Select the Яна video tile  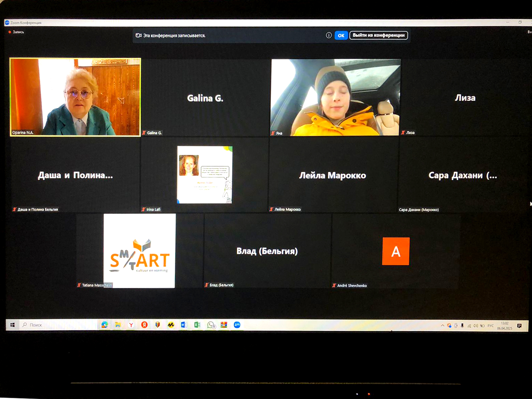coord(335,97)
